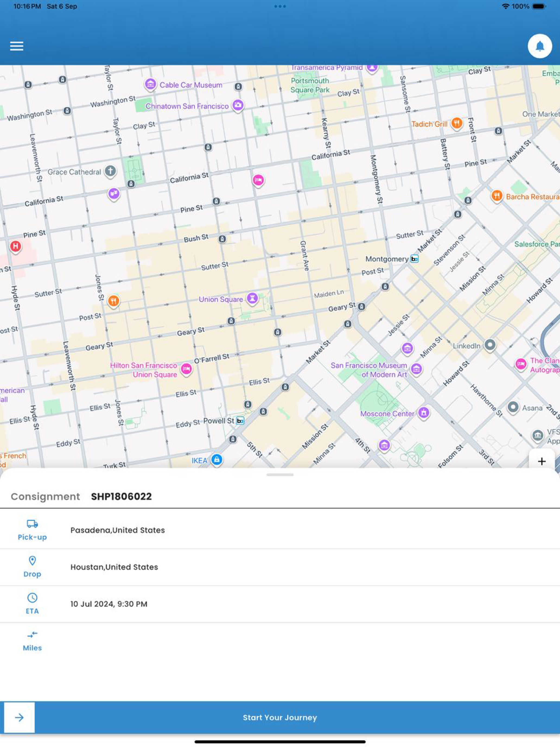560x747 pixels.
Task: Tap the status bar clock 10:16 PM
Action: 27,7
